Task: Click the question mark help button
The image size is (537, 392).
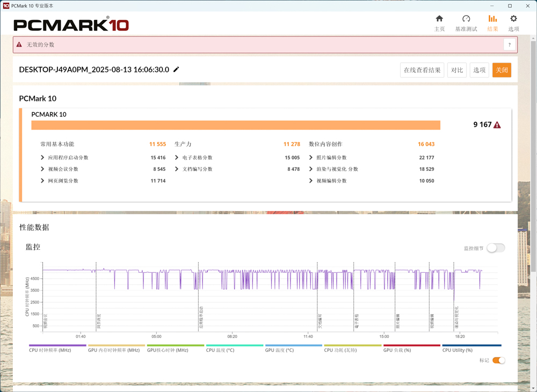Action: [509, 45]
